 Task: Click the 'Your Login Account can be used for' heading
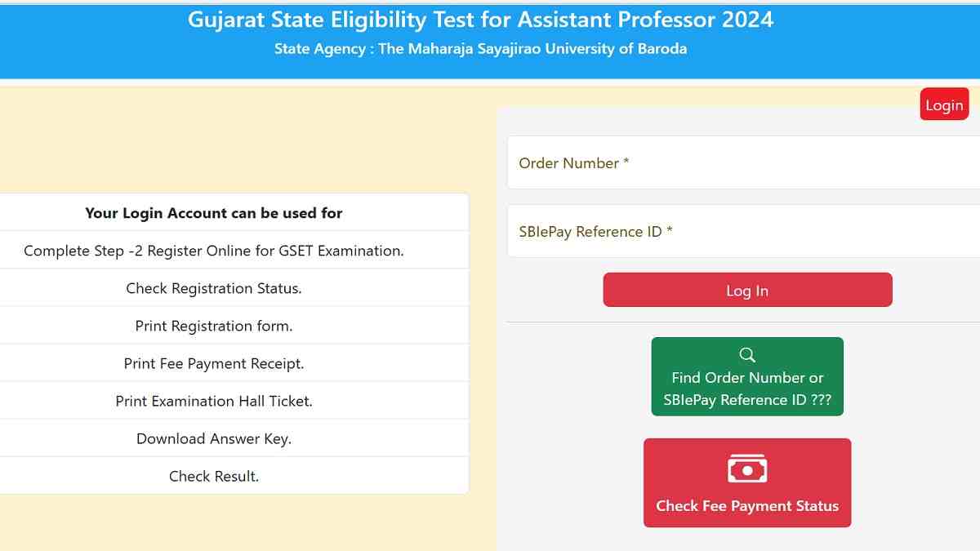tap(214, 213)
